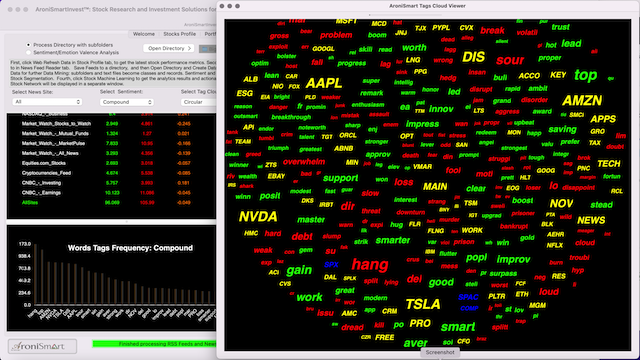The height and width of the screenshot is (360, 640).
Task: Click the green improv tag
Action: click(513, 260)
